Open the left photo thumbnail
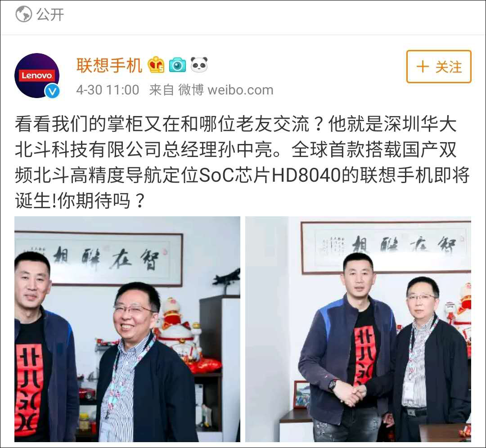The image size is (486, 448). (x=127, y=329)
